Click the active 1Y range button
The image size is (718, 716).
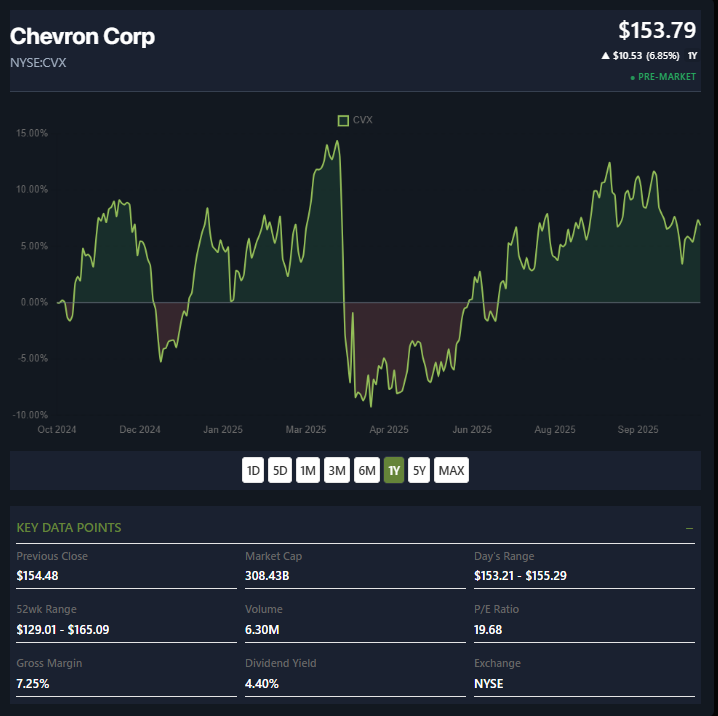tap(394, 470)
